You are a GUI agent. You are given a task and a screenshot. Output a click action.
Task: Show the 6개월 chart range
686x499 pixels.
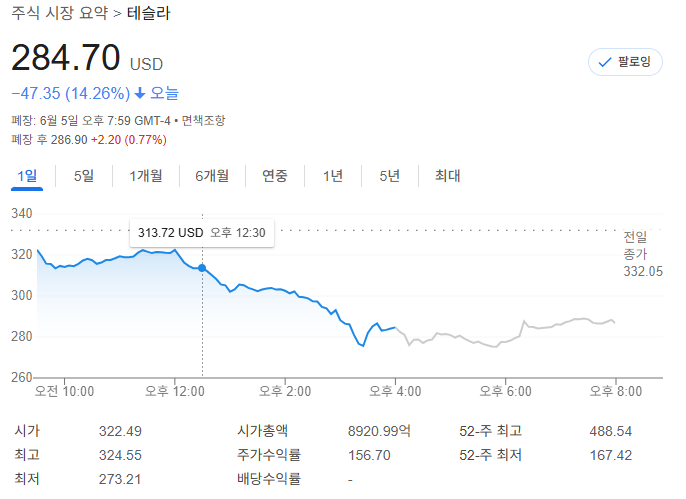pos(212,176)
